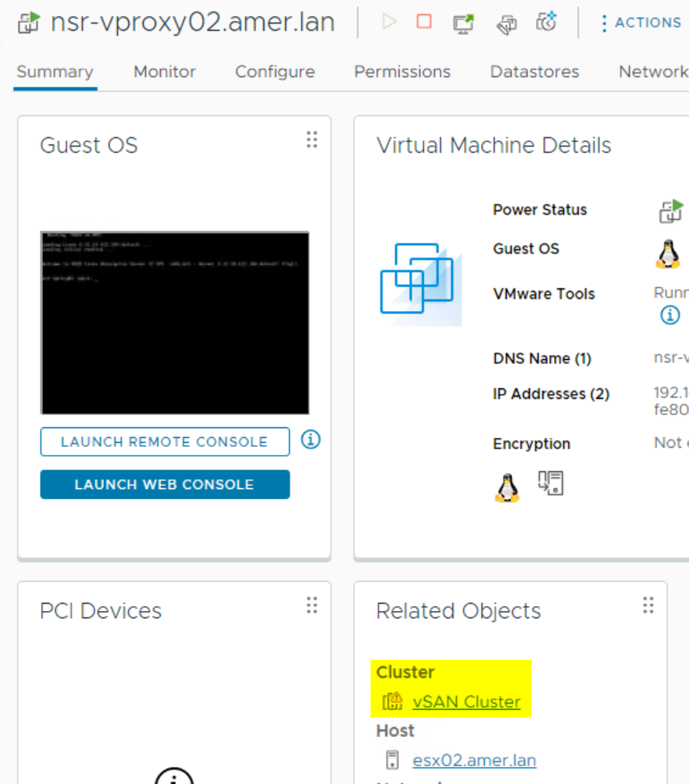
Task: Open the ACTIONS menu
Action: 641,23
